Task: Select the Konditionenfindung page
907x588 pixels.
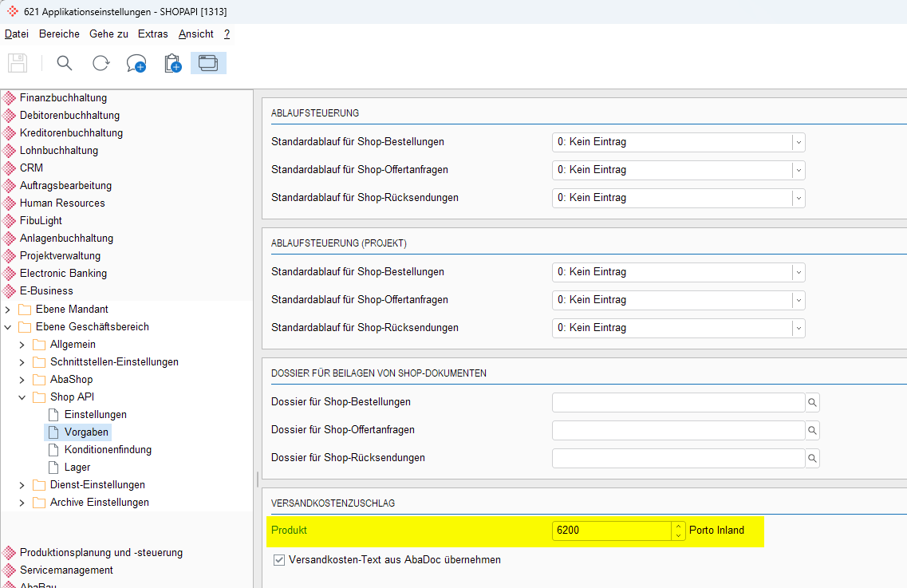Action: (108, 449)
